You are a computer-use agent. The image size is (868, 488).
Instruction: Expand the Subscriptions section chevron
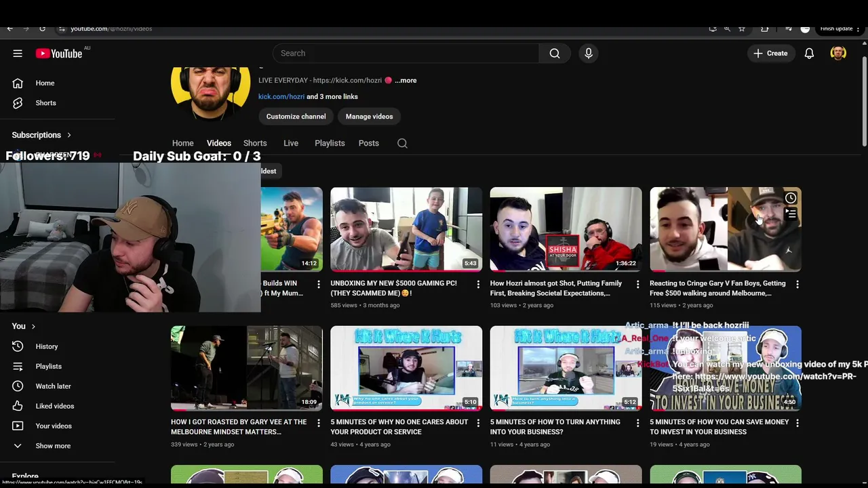pos(68,135)
